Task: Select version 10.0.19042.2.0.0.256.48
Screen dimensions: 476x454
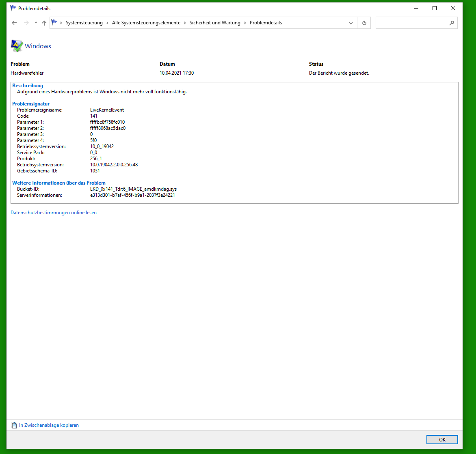Action: 114,165
